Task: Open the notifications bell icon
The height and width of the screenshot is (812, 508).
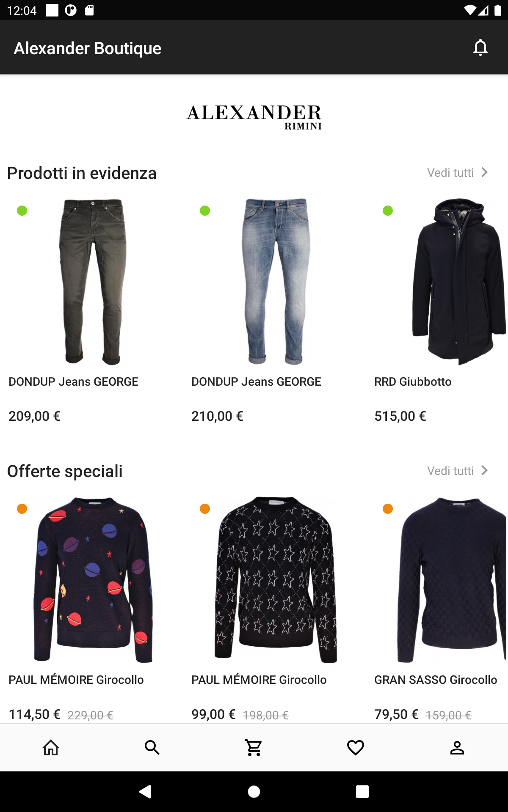Action: [x=480, y=48]
